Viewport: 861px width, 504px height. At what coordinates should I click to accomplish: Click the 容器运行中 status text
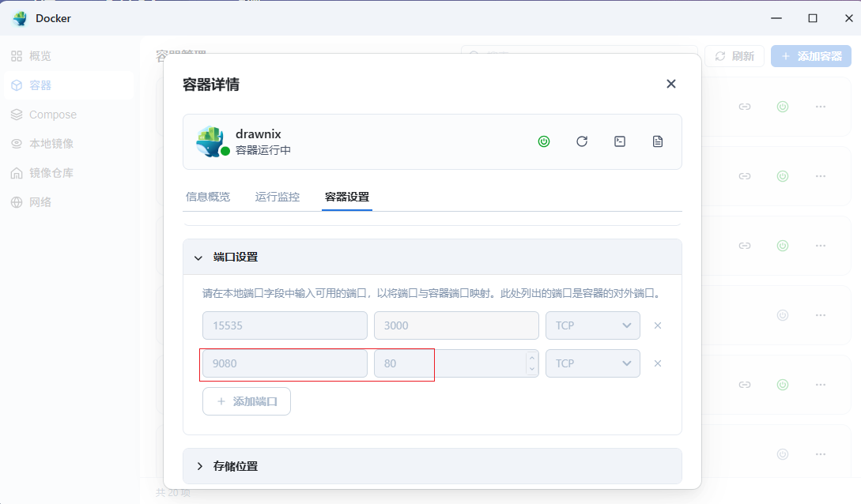(x=263, y=150)
